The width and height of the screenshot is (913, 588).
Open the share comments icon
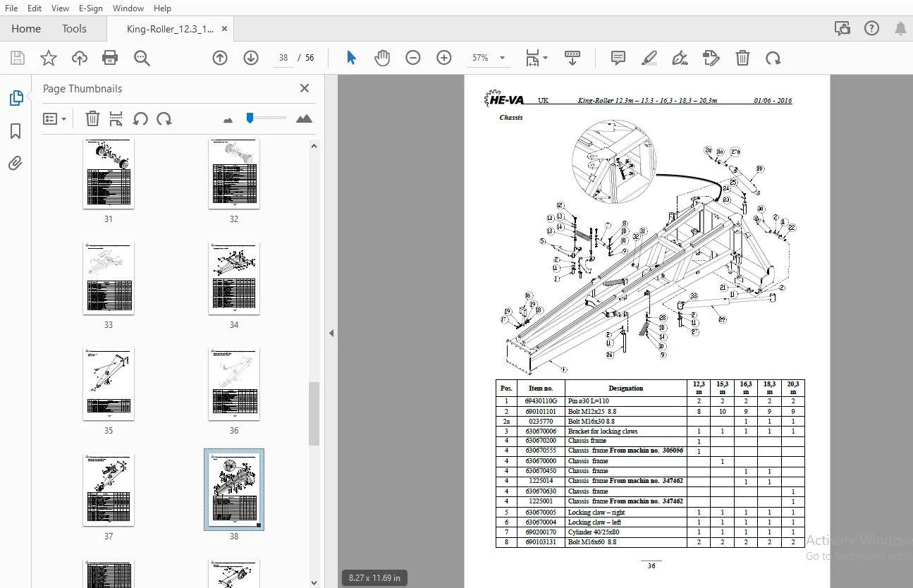[x=842, y=29]
